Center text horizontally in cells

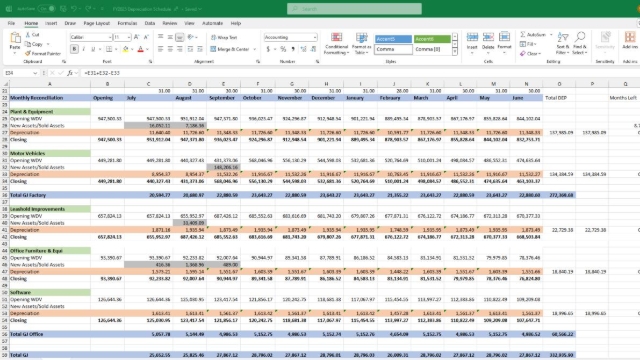170,49
